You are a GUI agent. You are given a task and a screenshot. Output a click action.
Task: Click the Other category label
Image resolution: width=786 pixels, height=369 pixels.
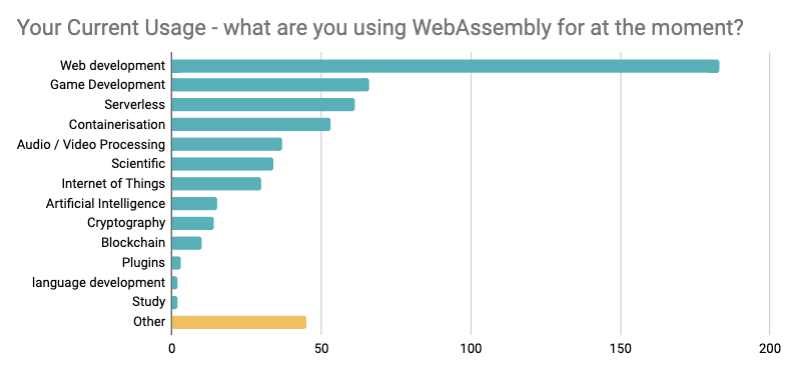[x=149, y=322]
